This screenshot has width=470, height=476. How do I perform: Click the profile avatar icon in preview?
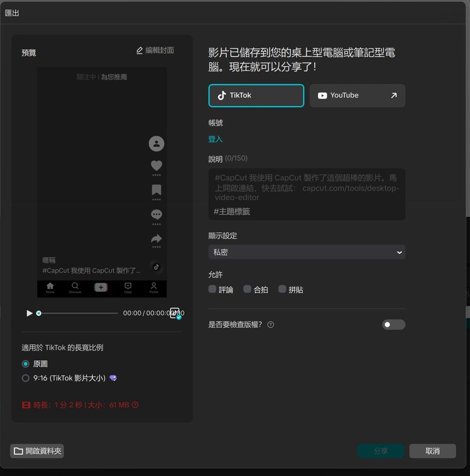pos(156,143)
